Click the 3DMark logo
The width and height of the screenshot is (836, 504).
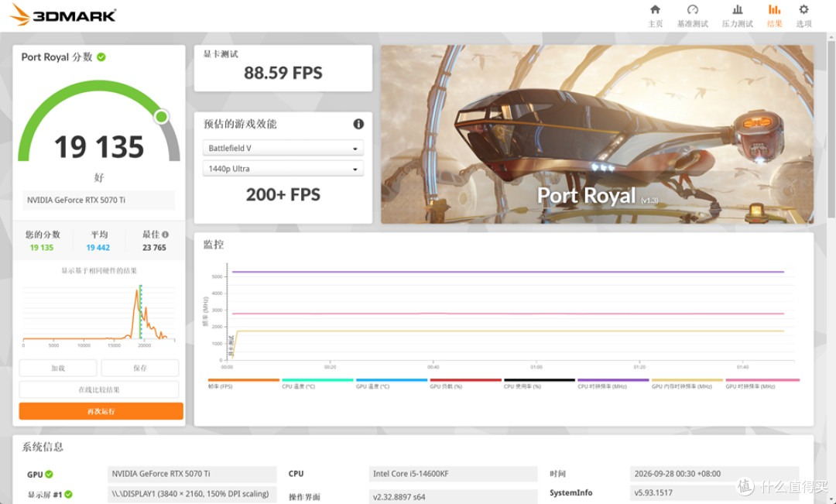63,15
